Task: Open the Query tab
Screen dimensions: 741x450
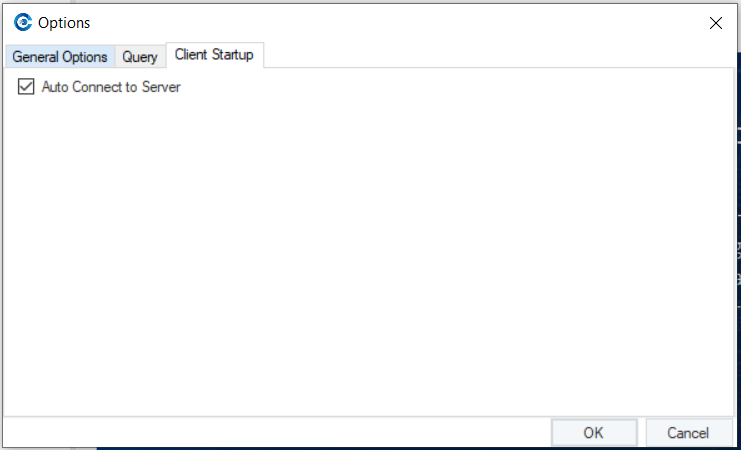Action: coord(140,57)
